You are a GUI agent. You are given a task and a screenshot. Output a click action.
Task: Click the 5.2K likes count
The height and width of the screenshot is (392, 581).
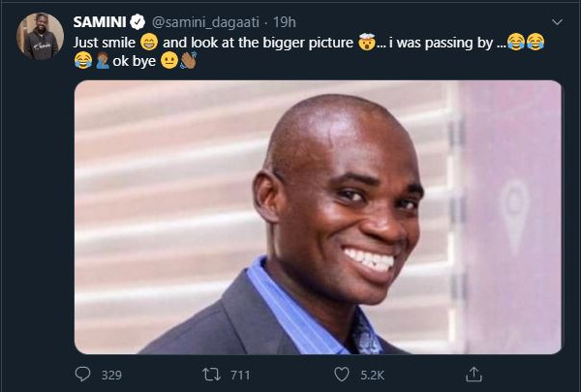372,374
